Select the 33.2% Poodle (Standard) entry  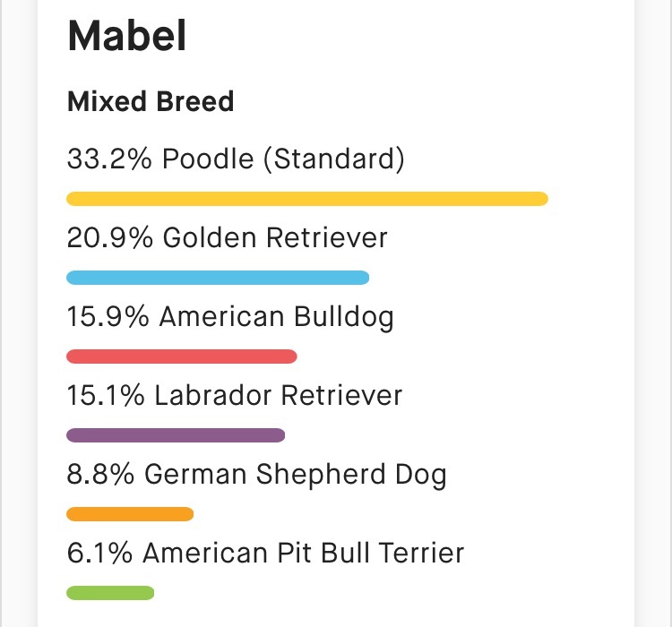pyautogui.click(x=236, y=159)
